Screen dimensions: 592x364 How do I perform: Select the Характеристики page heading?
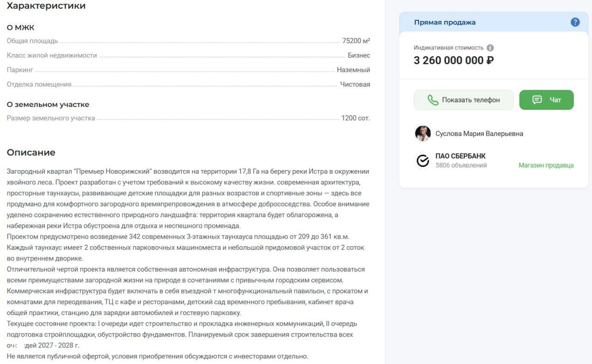pos(46,6)
